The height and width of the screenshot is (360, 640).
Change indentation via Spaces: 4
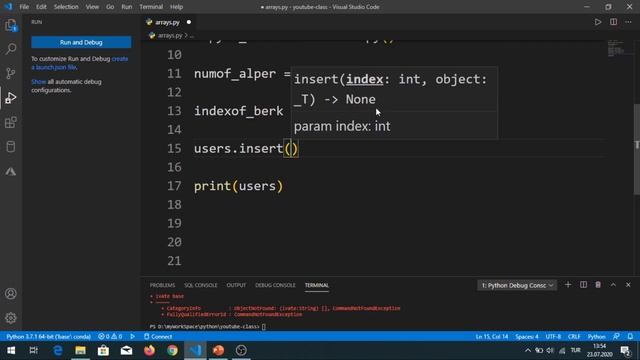click(x=527, y=337)
